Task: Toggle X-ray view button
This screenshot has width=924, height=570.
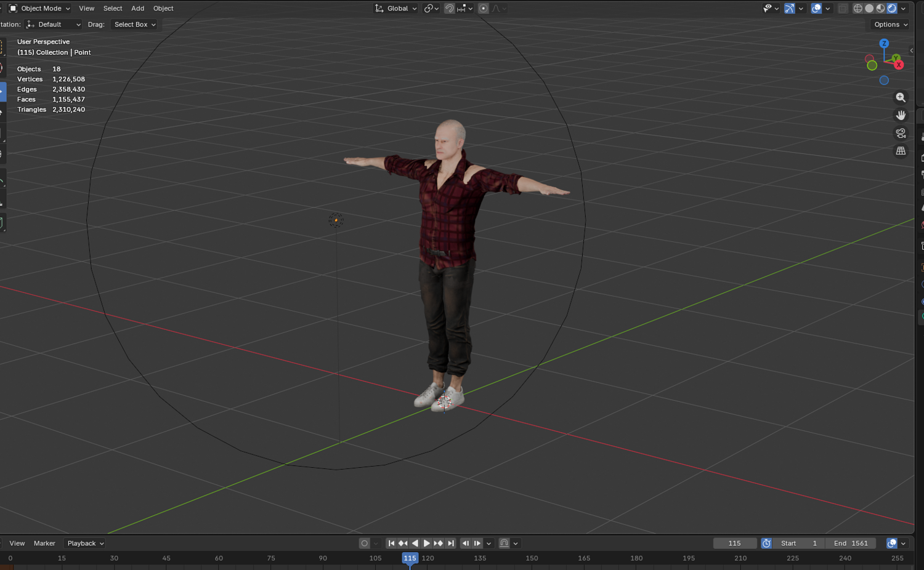Action: coord(843,9)
